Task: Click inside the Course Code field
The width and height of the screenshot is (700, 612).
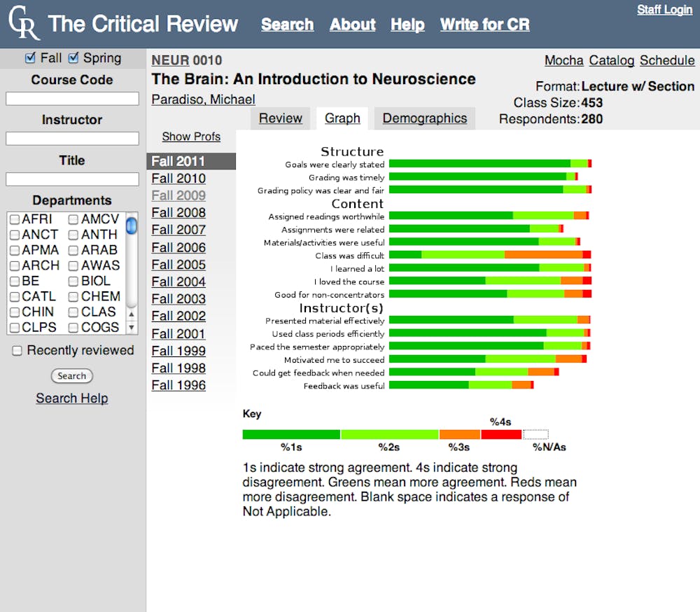Action: pyautogui.click(x=72, y=99)
